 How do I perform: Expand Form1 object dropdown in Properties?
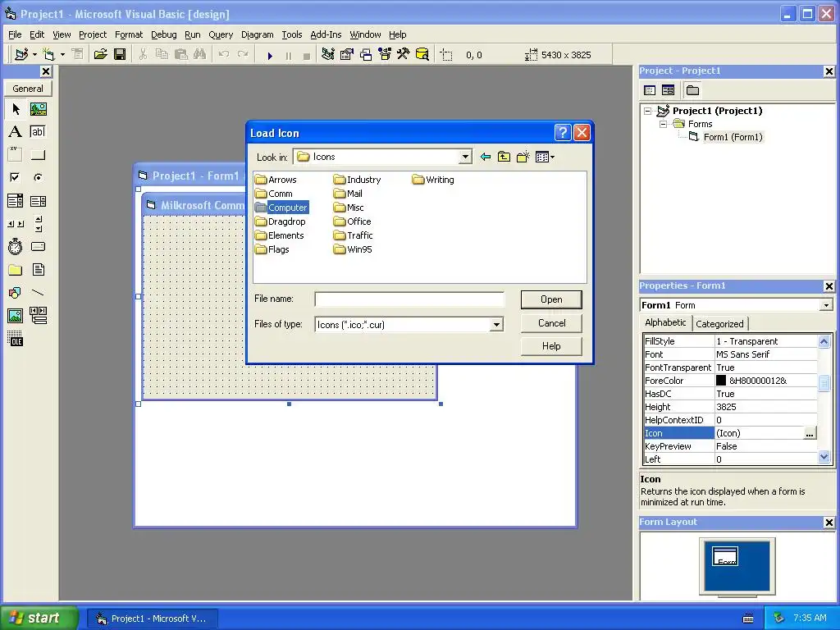(x=826, y=305)
